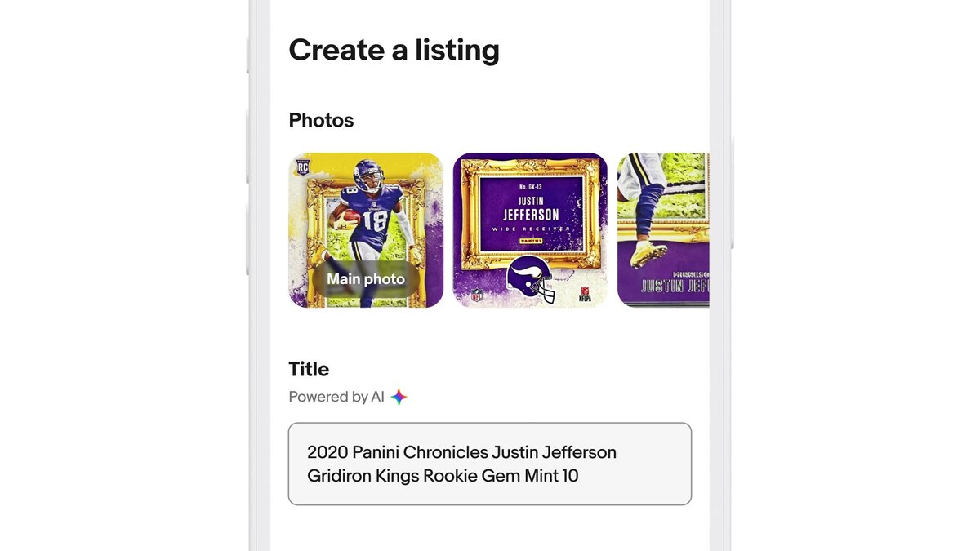Click the AI sparkle icon beside Powered by AI
The image size is (980, 551).
[x=399, y=397]
